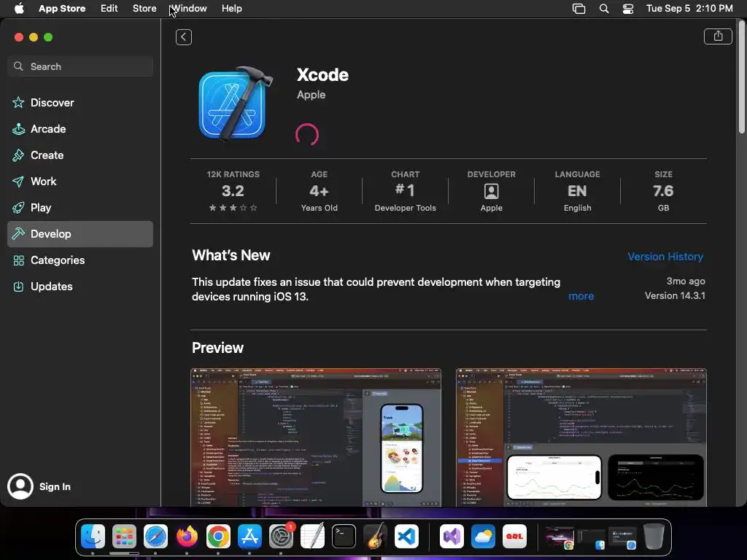
Task: Open the first Xcode preview screenshot
Action: pyautogui.click(x=316, y=437)
